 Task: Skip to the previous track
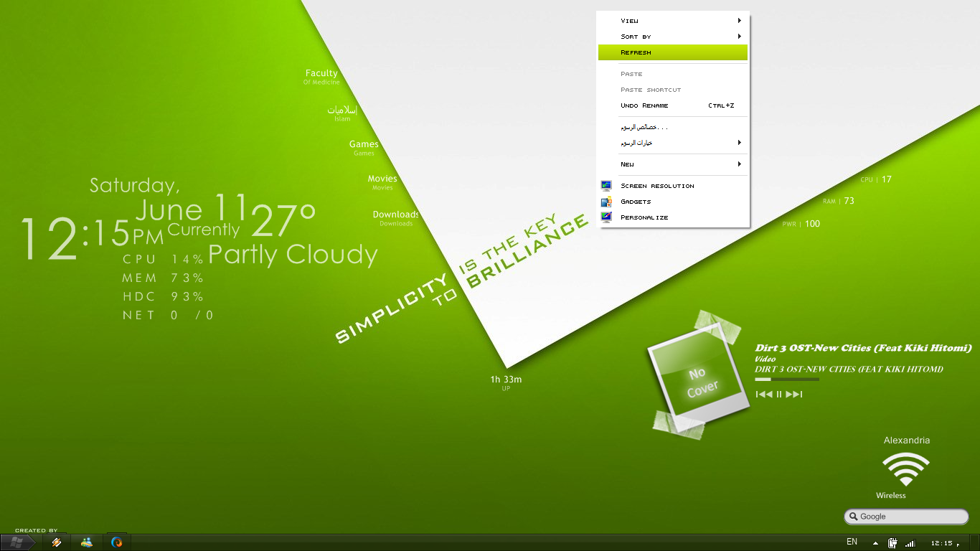click(764, 394)
